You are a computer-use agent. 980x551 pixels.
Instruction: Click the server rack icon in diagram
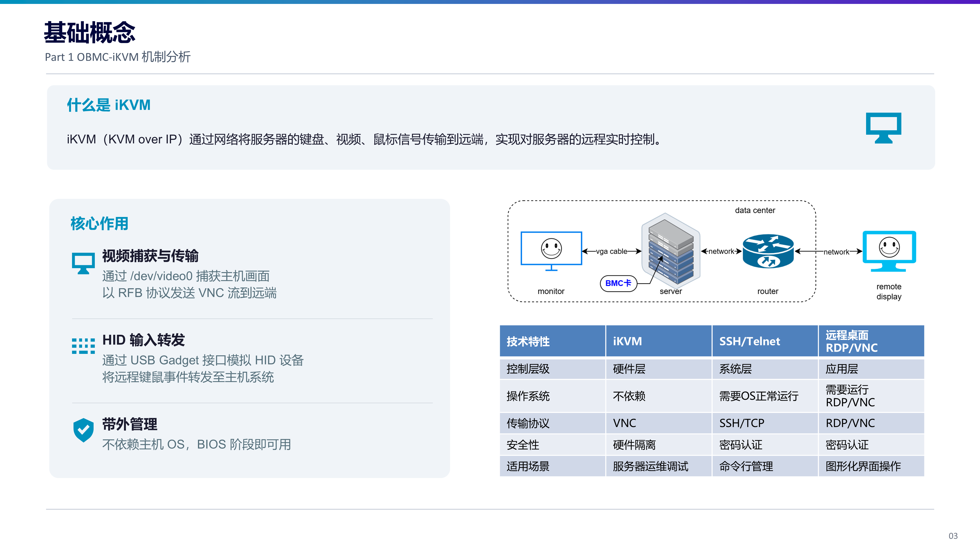[671, 250]
